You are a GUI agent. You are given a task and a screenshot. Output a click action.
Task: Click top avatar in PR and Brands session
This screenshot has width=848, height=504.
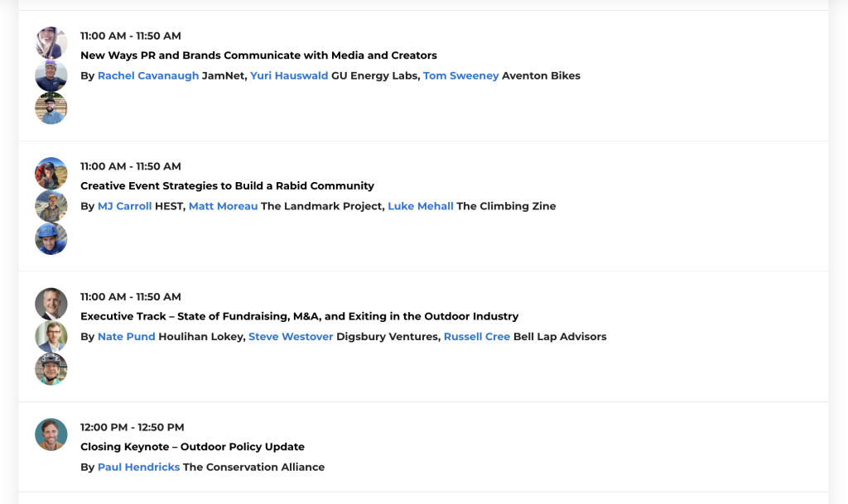(51, 43)
